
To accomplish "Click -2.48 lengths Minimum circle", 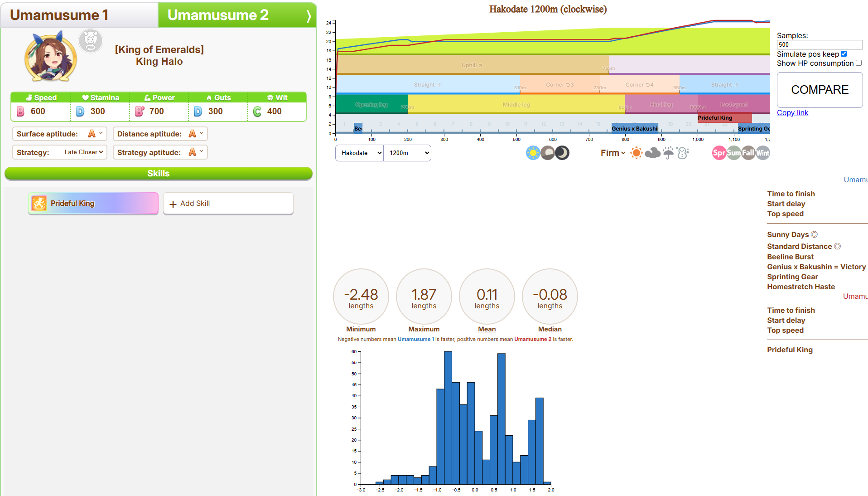I will pos(361,297).
